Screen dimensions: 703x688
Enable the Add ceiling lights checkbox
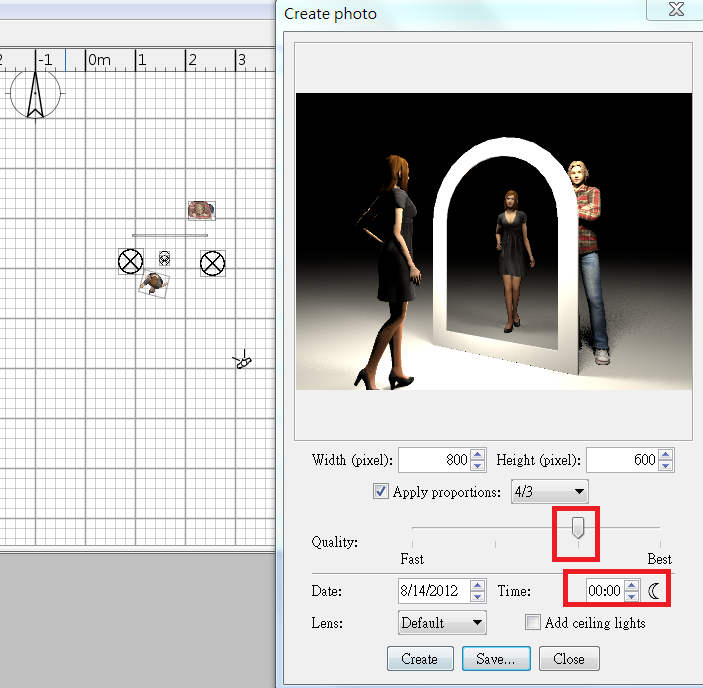pos(534,622)
